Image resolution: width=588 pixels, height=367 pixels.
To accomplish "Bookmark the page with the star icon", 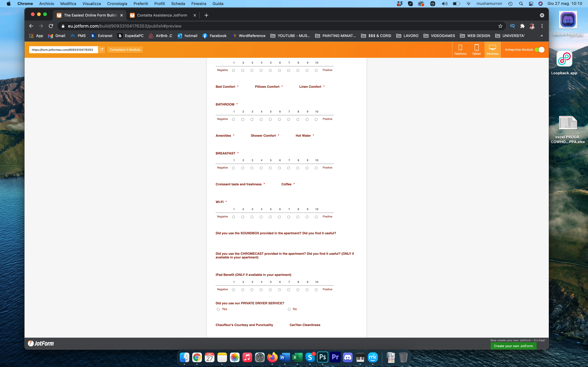I will pyautogui.click(x=500, y=26).
